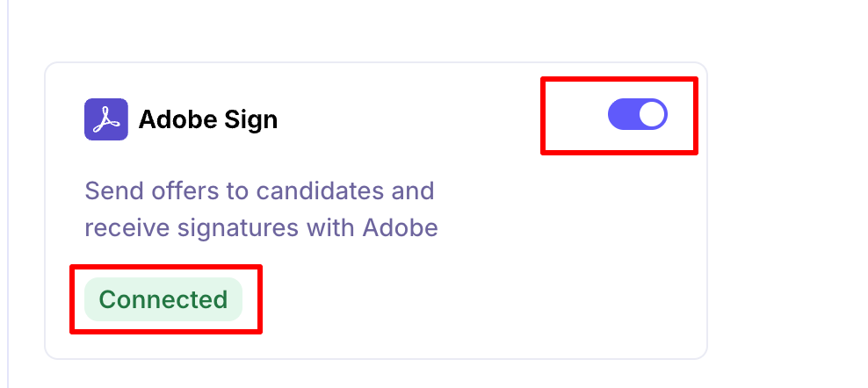Click the Adobe Sign description text
This screenshot has width=868, height=388.
pos(260,209)
